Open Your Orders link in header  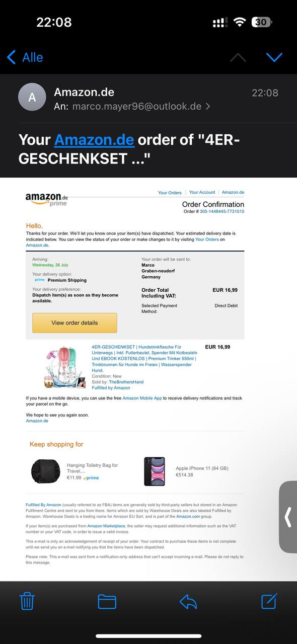170,193
